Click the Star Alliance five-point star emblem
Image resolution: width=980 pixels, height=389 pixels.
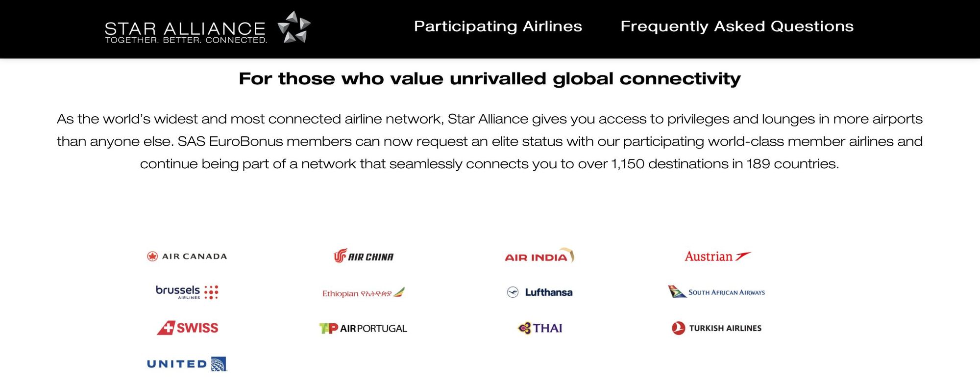[294, 27]
